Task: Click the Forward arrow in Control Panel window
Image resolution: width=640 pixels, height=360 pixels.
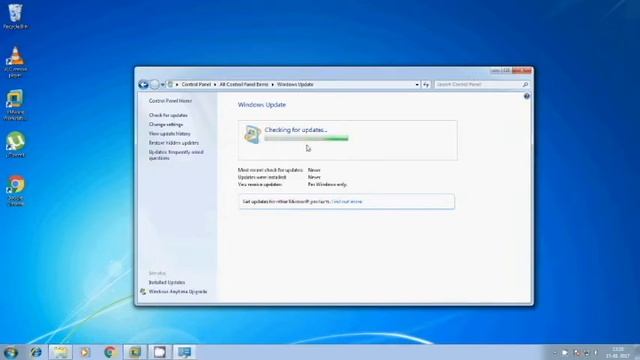Action: coord(154,84)
